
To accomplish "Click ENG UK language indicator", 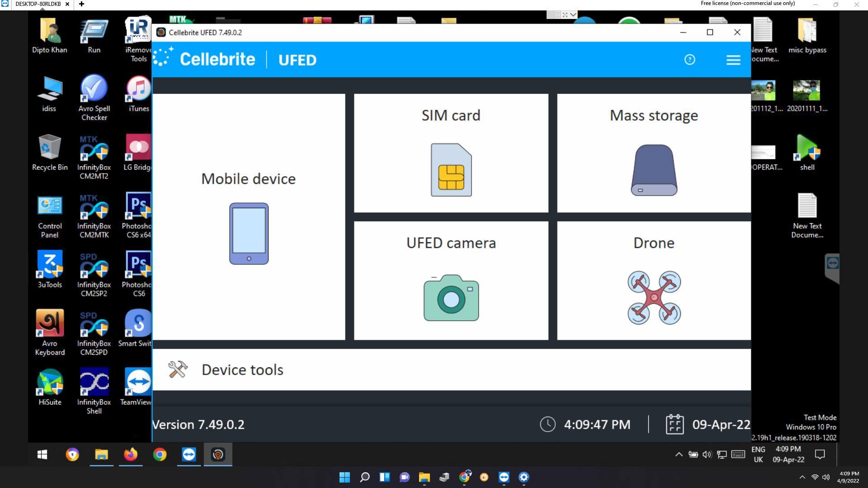I will 758,455.
